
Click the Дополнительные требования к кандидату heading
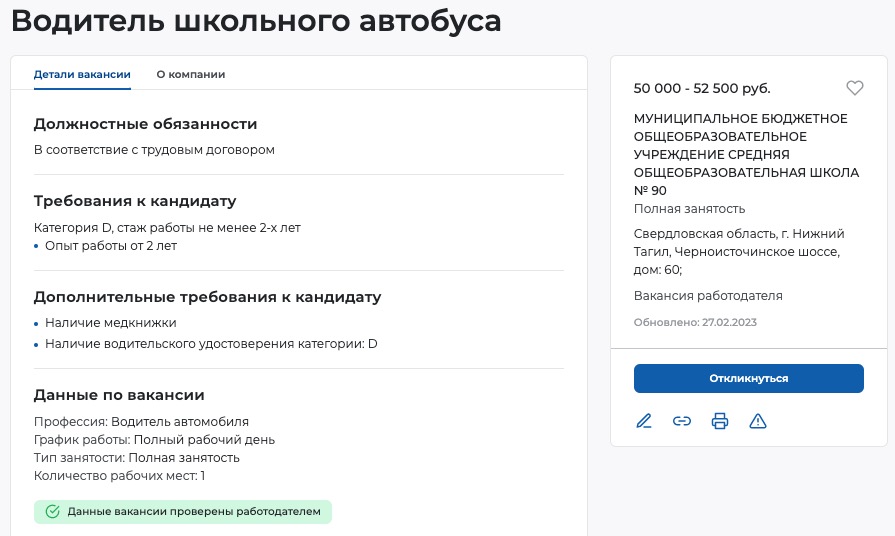(x=207, y=297)
